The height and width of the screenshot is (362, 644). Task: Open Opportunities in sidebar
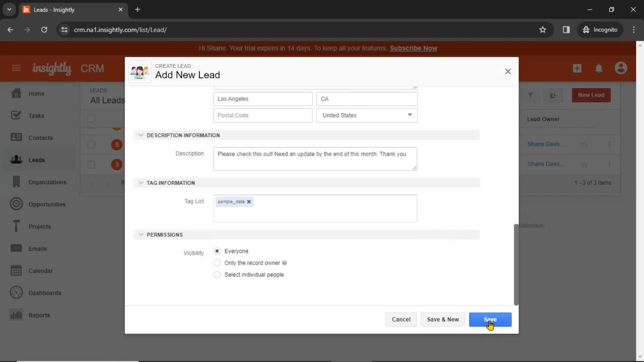pyautogui.click(x=47, y=204)
